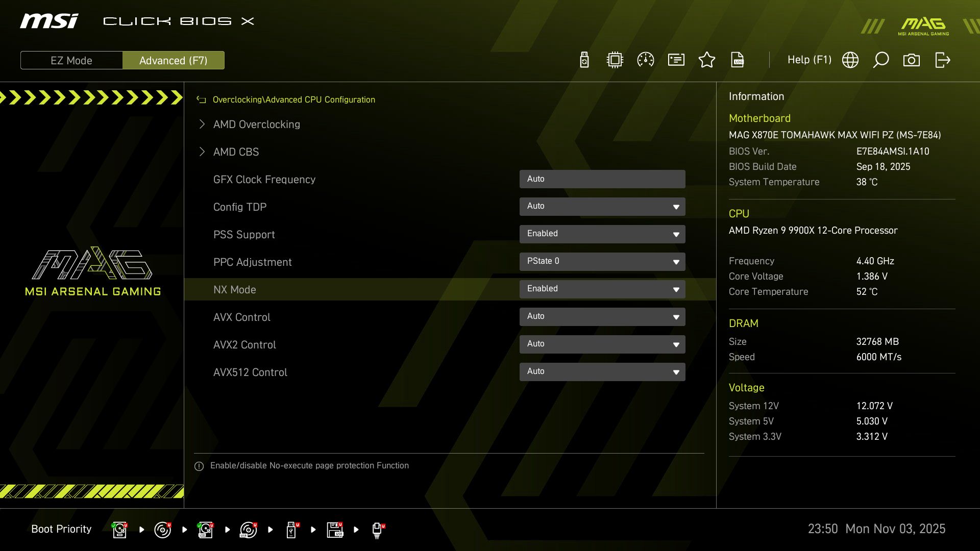Expand the AMD CBS submenu
980x551 pixels.
click(x=236, y=152)
